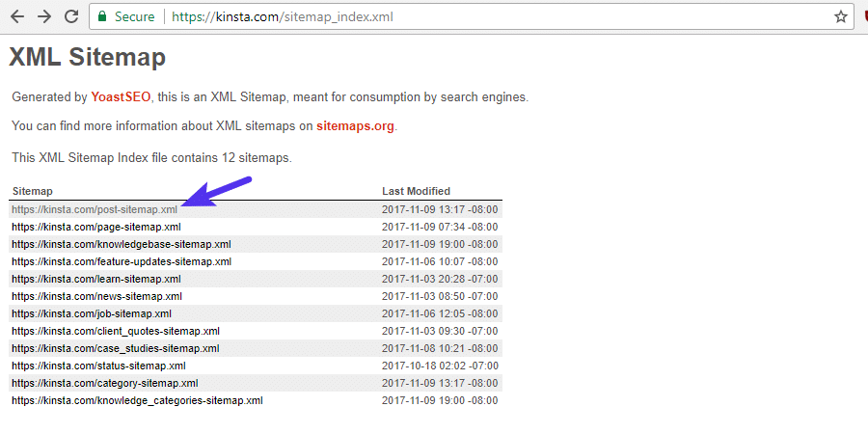Open the client_quotes-sitemap.xml link
The height and width of the screenshot is (434, 868).
pos(115,331)
